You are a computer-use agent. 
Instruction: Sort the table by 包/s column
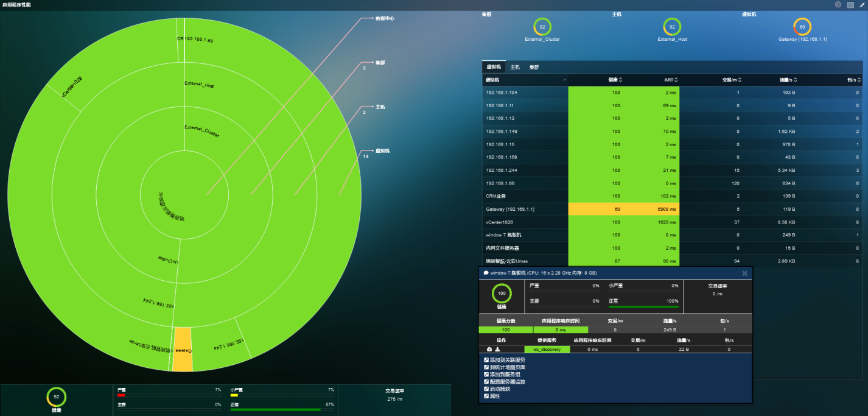point(854,80)
